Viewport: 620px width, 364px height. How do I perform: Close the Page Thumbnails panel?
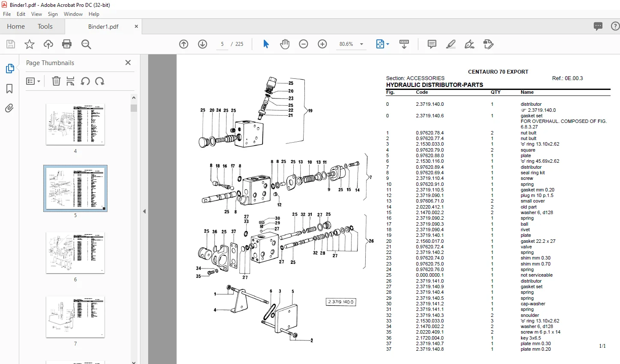coord(128,63)
